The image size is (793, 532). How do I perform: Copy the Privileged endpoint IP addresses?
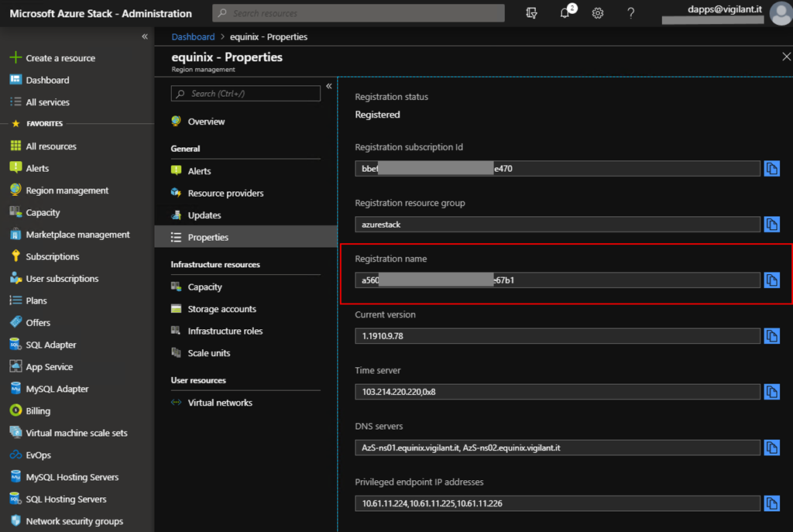[771, 503]
